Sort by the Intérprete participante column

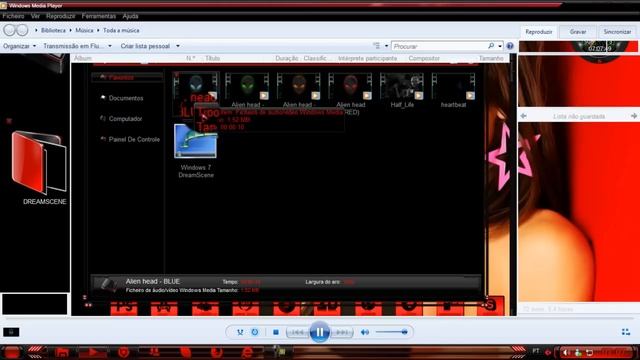(x=367, y=58)
